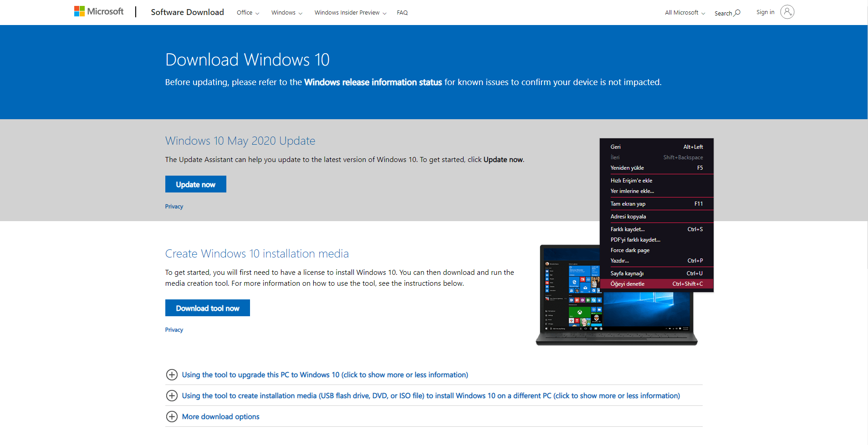Click Create Windows 10 installation media heading

[x=257, y=253]
